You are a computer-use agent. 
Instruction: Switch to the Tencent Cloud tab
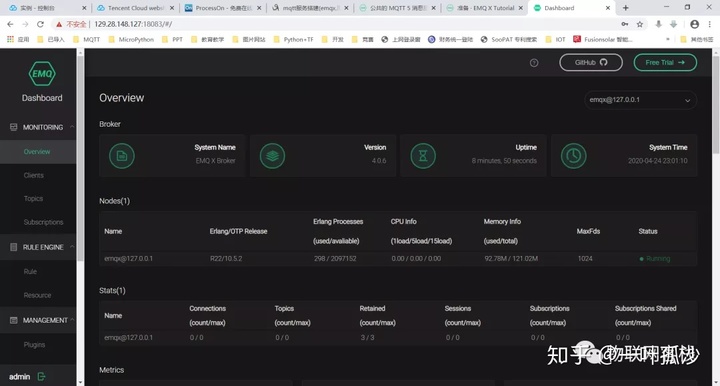tap(135, 8)
